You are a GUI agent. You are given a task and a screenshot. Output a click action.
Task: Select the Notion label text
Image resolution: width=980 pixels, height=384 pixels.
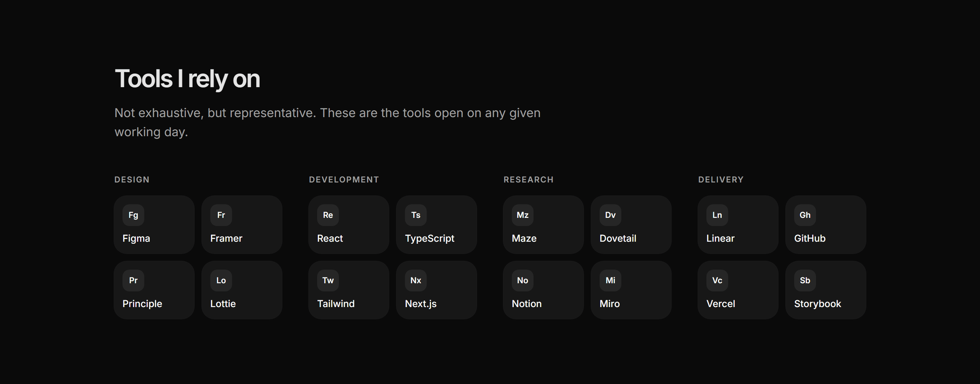[527, 304]
